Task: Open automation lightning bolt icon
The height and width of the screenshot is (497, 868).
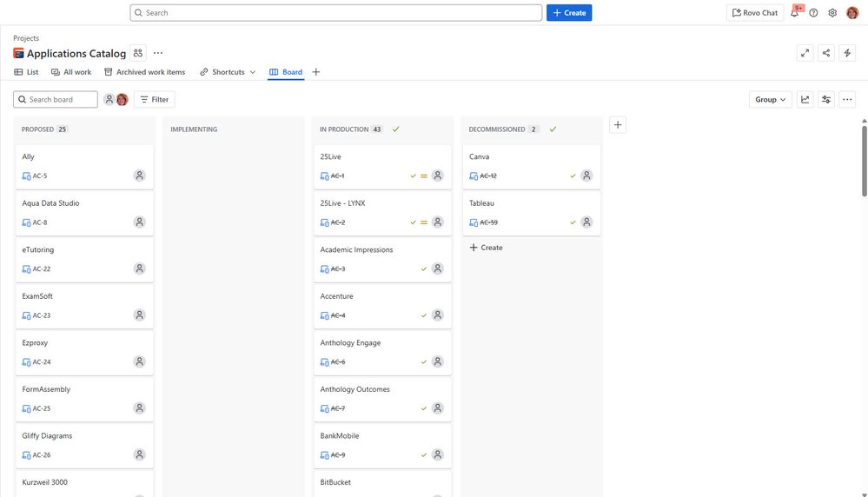Action: point(847,53)
